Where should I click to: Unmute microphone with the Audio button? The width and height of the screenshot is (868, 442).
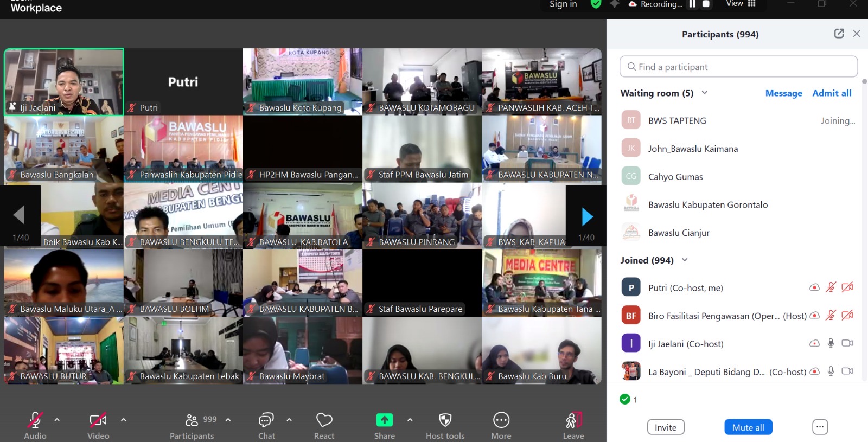click(35, 420)
